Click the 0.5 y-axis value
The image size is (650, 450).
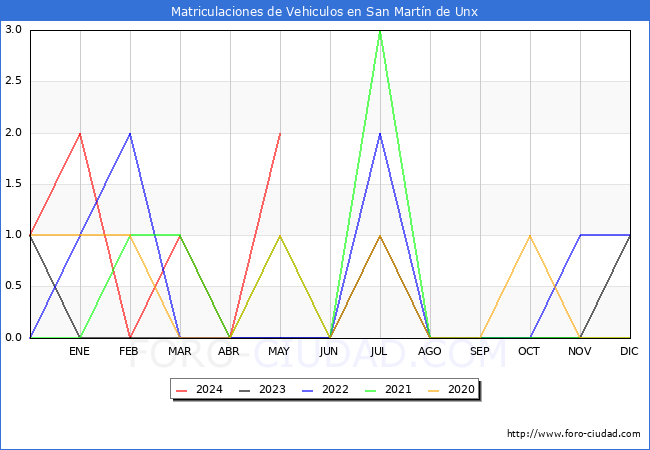tap(13, 286)
